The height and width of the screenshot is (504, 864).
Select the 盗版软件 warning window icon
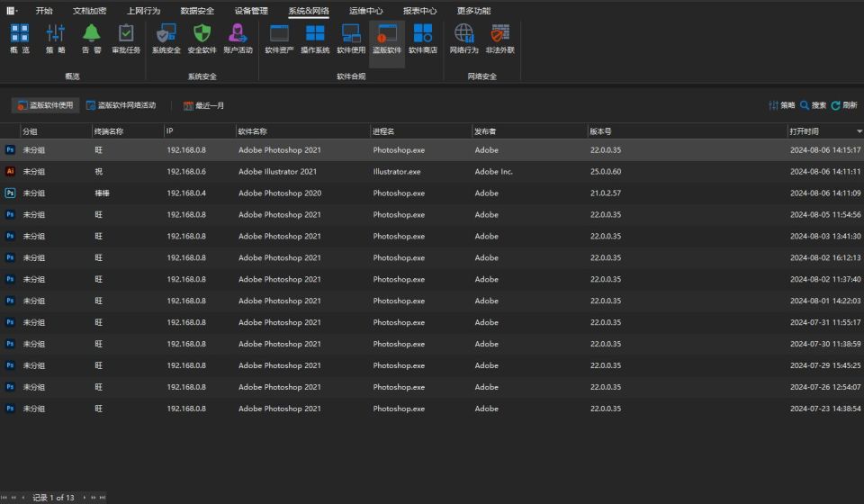coord(387,33)
